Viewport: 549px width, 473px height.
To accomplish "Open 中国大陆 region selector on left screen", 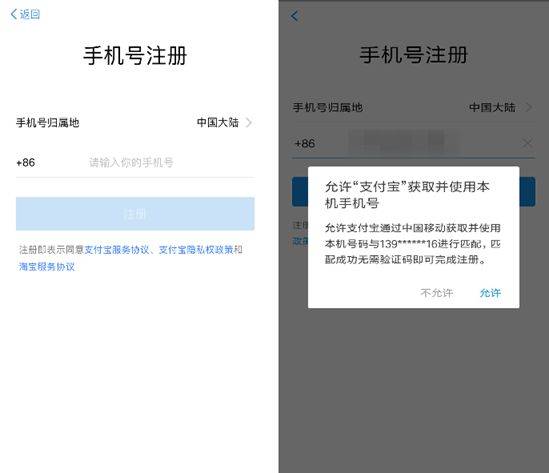I will pos(224,123).
